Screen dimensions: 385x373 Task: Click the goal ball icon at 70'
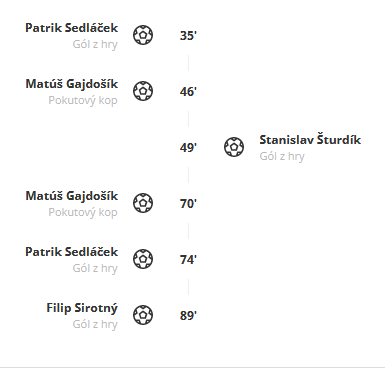pyautogui.click(x=143, y=203)
